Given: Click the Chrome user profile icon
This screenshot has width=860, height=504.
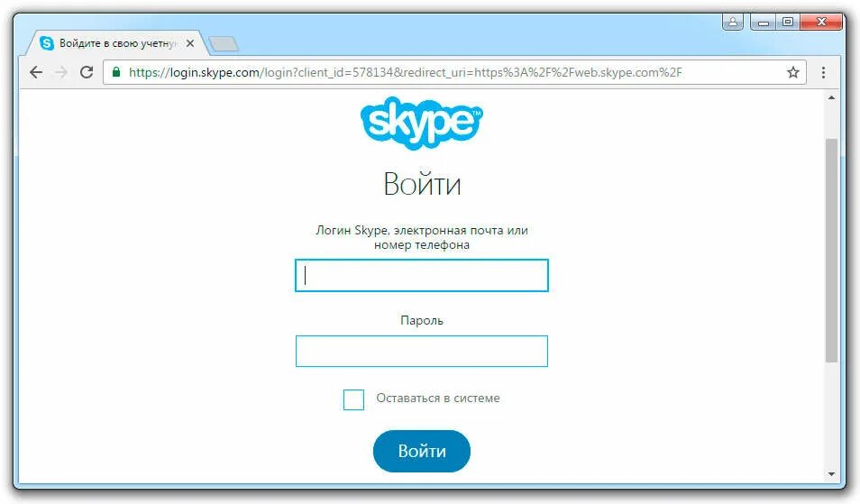Looking at the screenshot, I should tap(733, 22).
